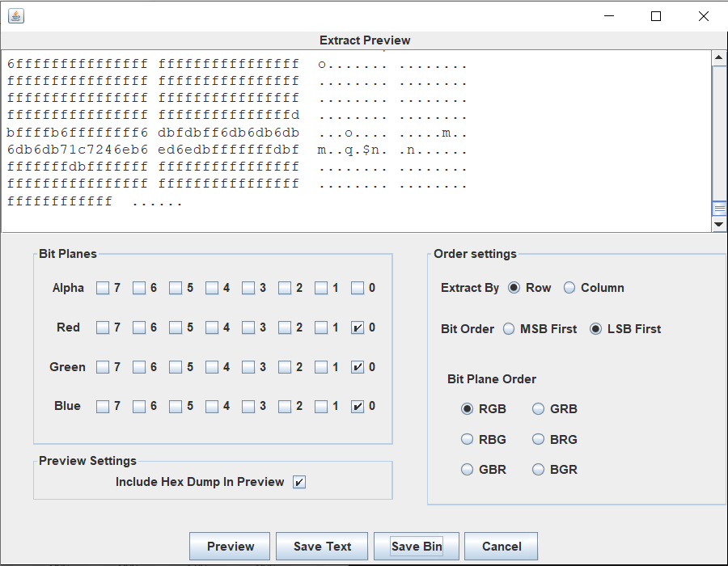
Task: Click the last hex line ffffffffffff
Action: pos(59,202)
